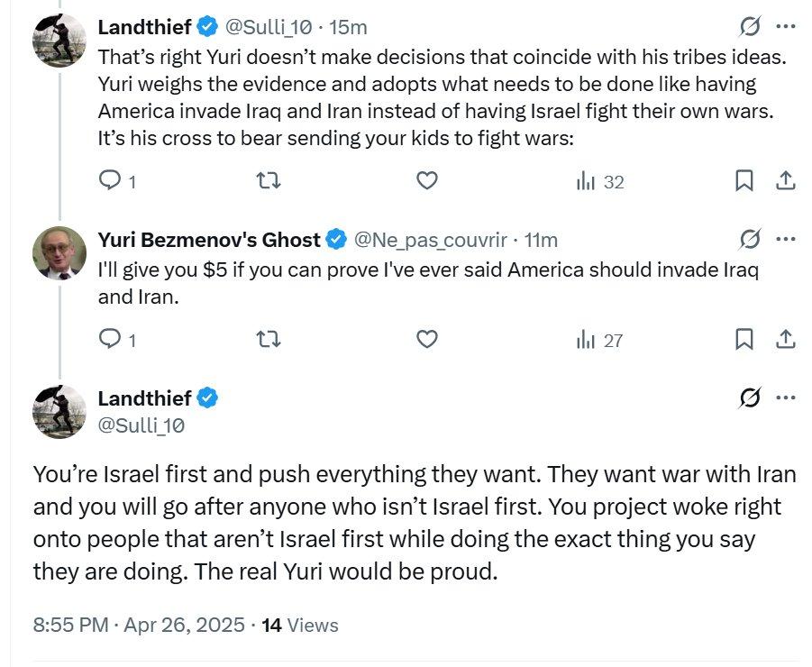Like Landthief's first tweet
The image size is (812, 667).
point(427,181)
